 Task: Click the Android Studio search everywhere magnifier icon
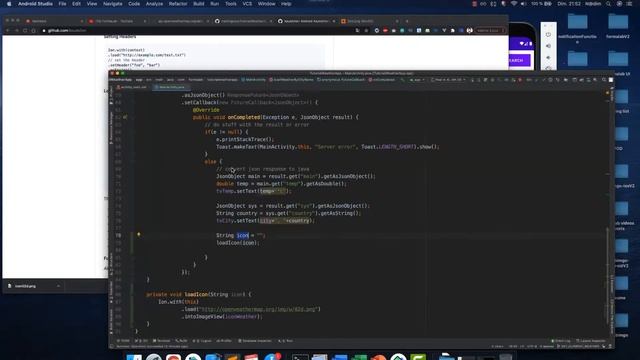[x=604, y=80]
